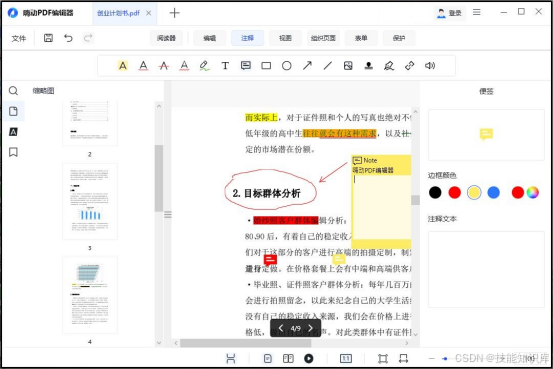Select the Rectangle shape tool
The image size is (553, 369).
(x=266, y=66)
